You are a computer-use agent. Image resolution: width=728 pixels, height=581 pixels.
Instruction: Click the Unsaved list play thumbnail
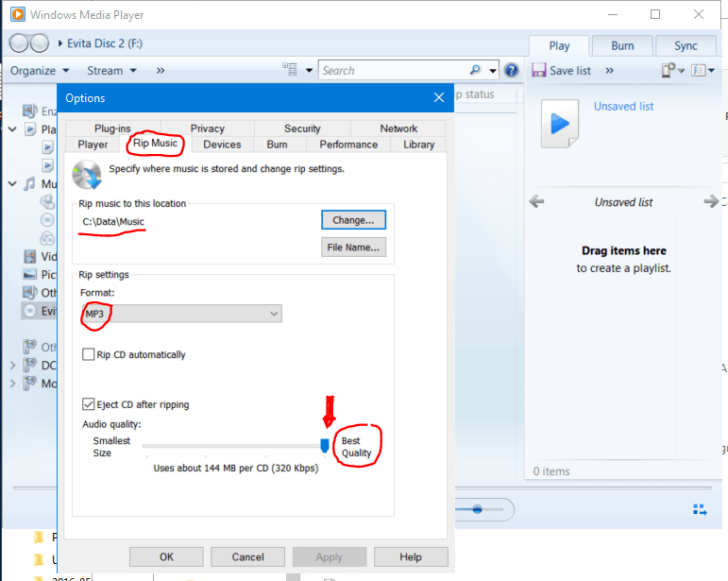click(x=559, y=124)
